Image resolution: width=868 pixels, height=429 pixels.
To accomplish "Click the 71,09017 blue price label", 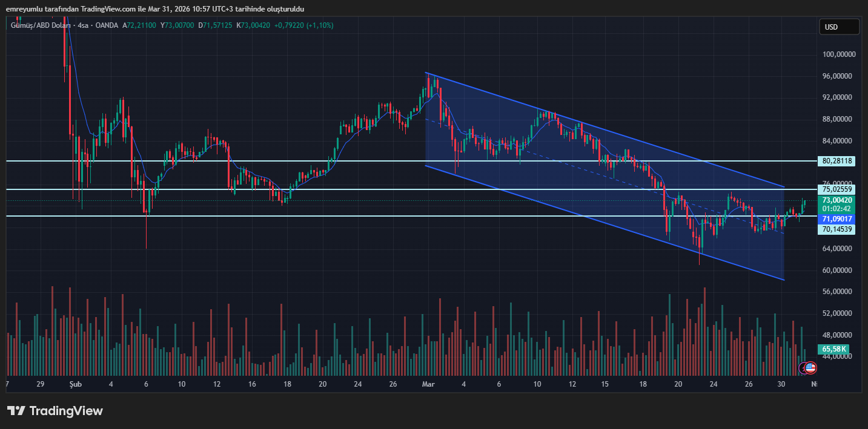I will coord(838,218).
